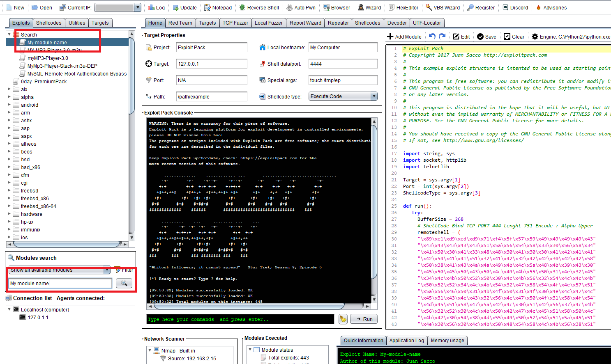
Task: Open the Current IP dropdown
Action: (x=138, y=7)
